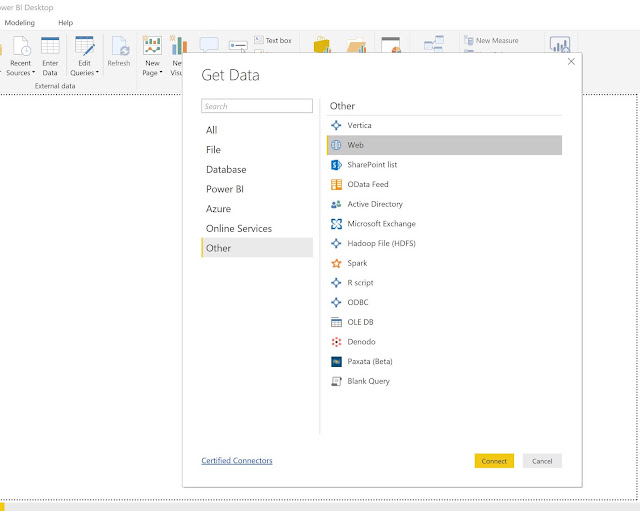Click the Search input field
Screen dimensions: 640x511
click(257, 106)
